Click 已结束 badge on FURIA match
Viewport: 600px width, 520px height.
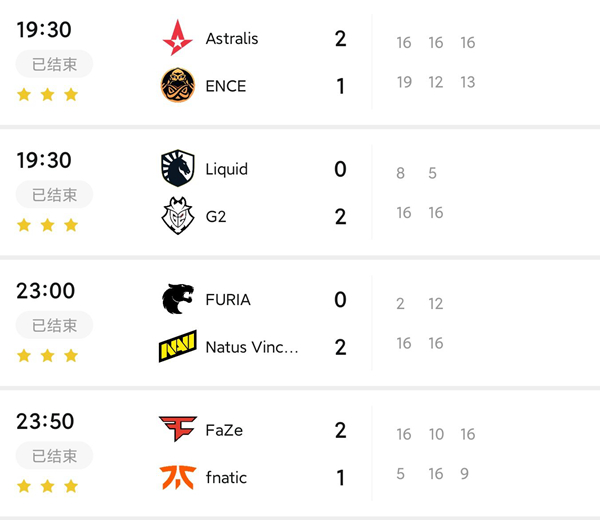point(54,325)
